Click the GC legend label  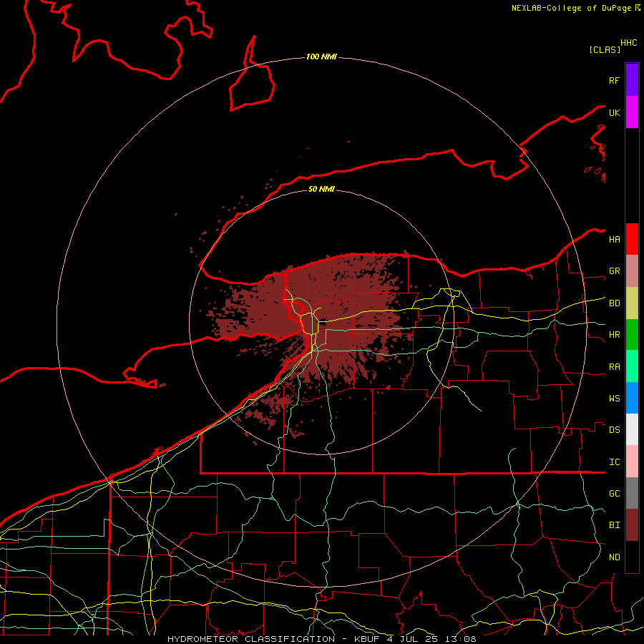point(614,493)
